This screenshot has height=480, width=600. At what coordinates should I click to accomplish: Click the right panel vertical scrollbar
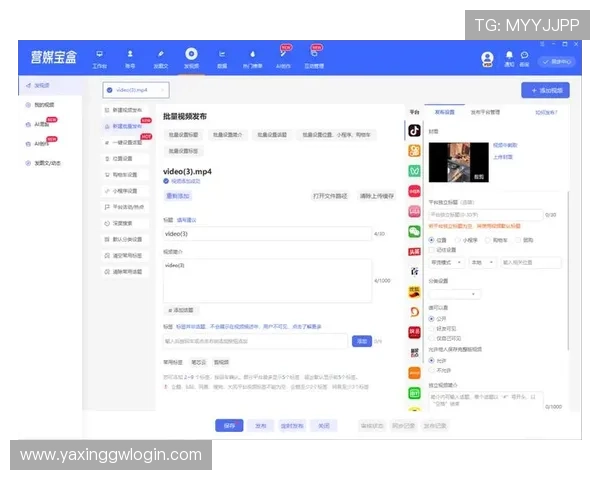568,270
